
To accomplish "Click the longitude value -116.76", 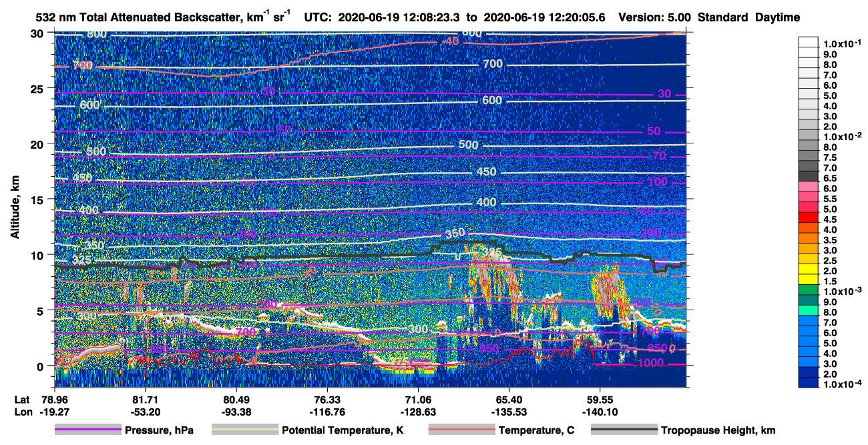I will [x=327, y=411].
